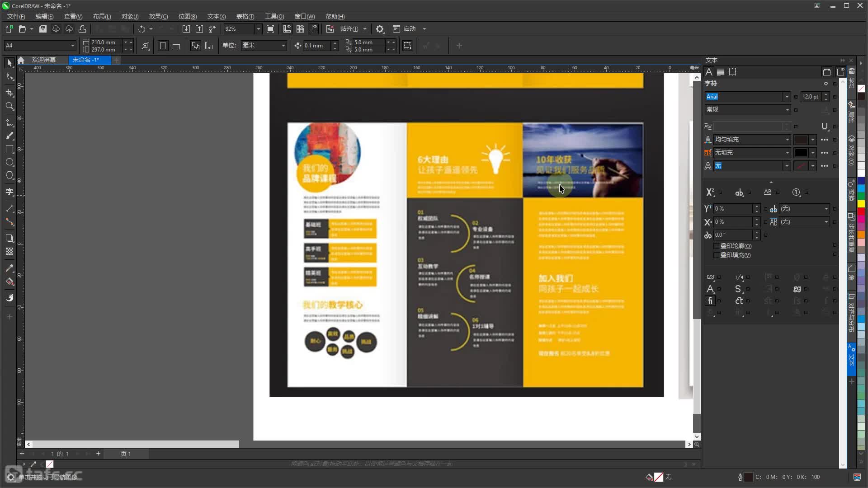Viewport: 868px width, 488px height.
Task: Open the 无填充 background fill dropdown
Action: coord(787,153)
